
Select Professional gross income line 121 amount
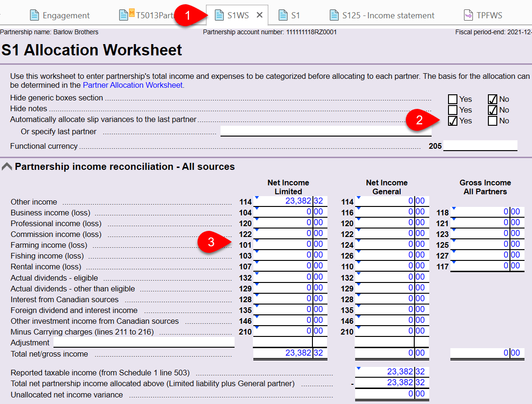487,222
